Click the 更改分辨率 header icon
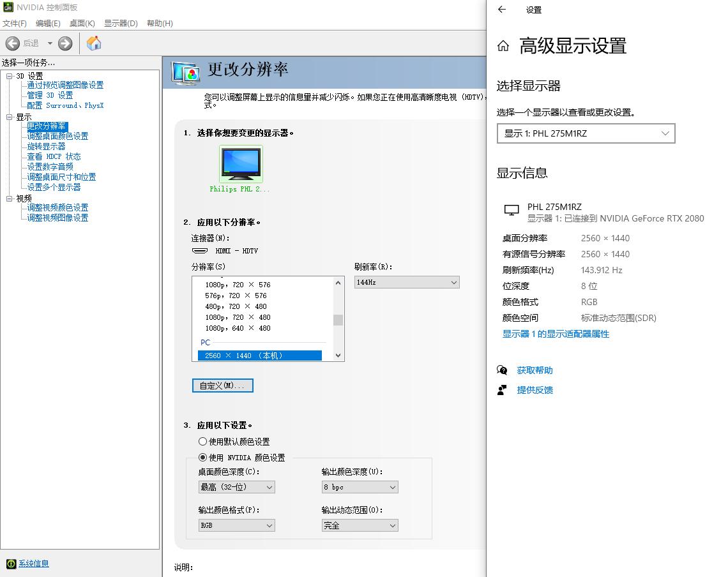Image resolution: width=728 pixels, height=577 pixels. tap(186, 73)
